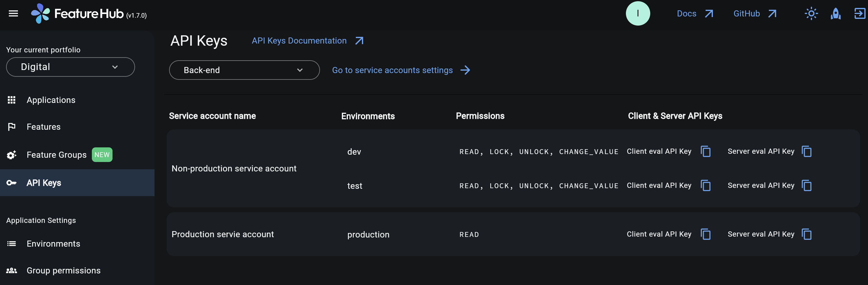Viewport: 868px width, 285px height.
Task: Navigate to Applications in the sidebar
Action: pyautogui.click(x=51, y=100)
